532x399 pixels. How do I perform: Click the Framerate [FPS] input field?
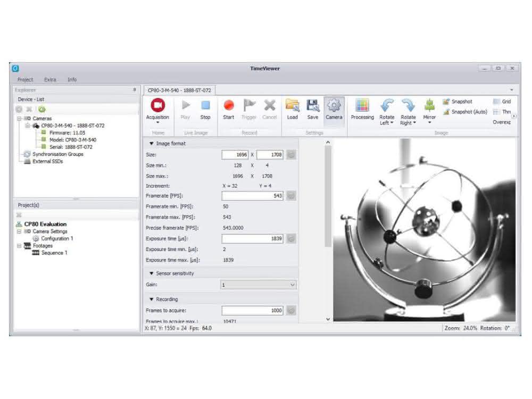coord(252,196)
